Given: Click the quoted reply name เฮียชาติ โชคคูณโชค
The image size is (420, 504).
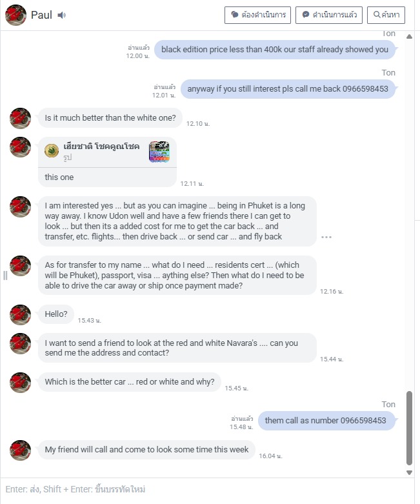Looking at the screenshot, I should pos(101,146).
